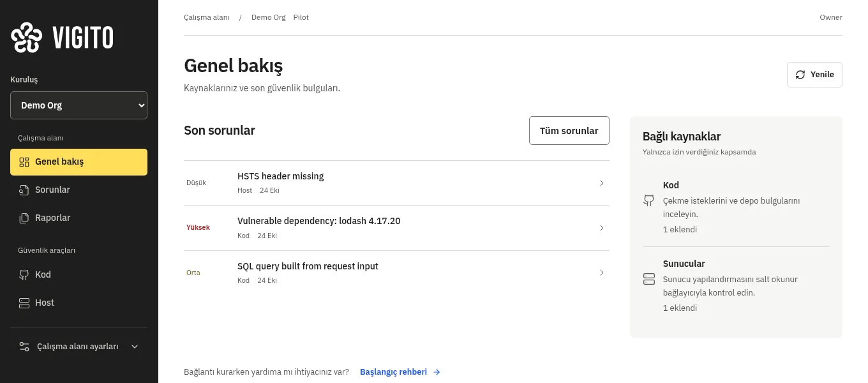The width and height of the screenshot is (868, 383).
Task: Click the Çalışma alanı ayarları sliders icon
Action: click(24, 347)
